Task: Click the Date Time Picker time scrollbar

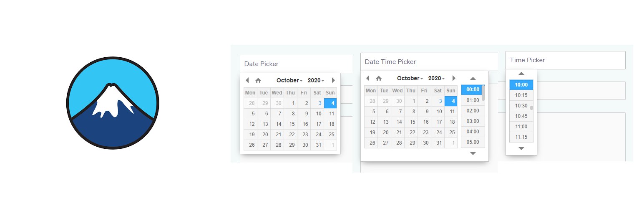Action: [483, 93]
